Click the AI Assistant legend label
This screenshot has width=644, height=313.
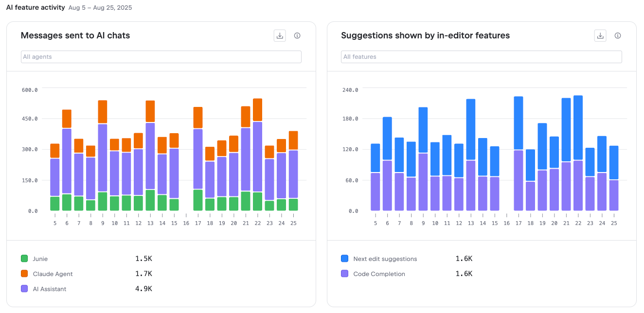click(50, 289)
